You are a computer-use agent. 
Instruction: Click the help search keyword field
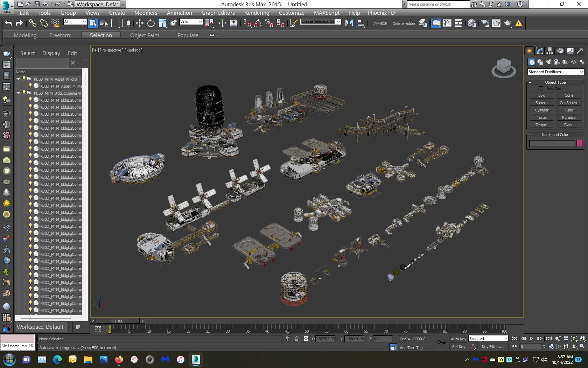click(438, 4)
